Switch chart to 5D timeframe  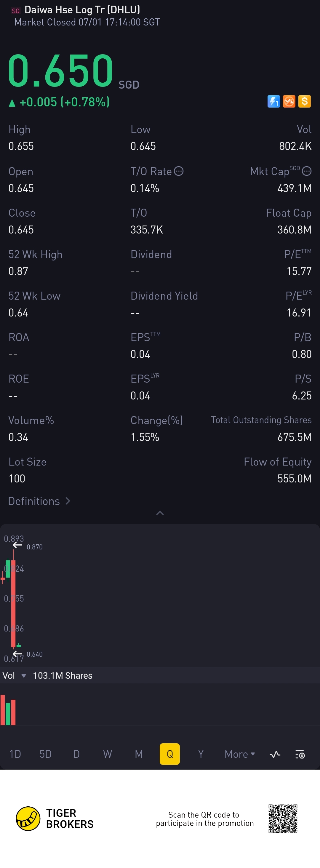45,754
